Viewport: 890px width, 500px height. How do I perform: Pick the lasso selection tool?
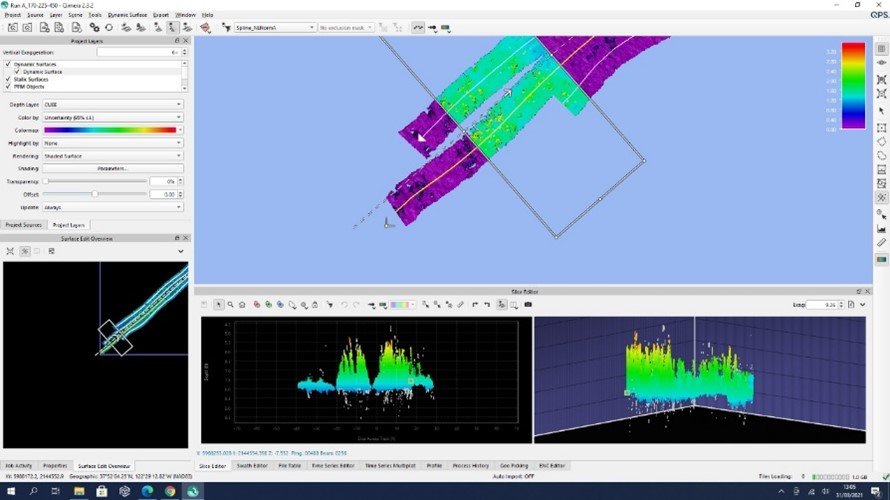pyautogui.click(x=881, y=156)
